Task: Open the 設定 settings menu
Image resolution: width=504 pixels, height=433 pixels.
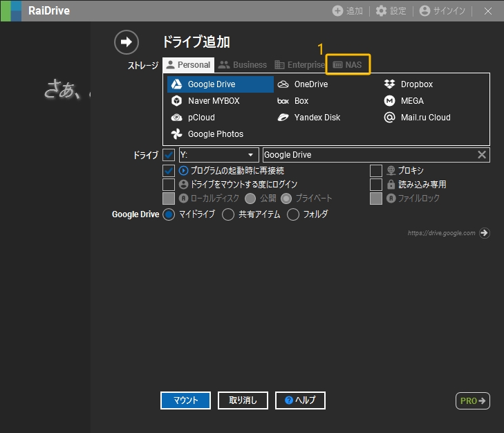Action: click(x=391, y=11)
